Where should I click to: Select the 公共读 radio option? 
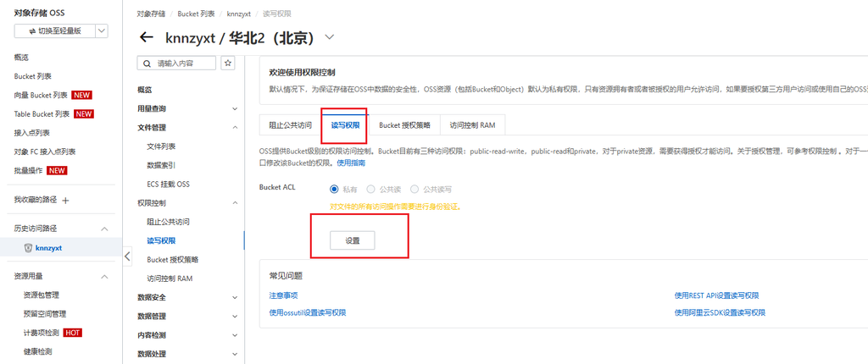tap(370, 189)
